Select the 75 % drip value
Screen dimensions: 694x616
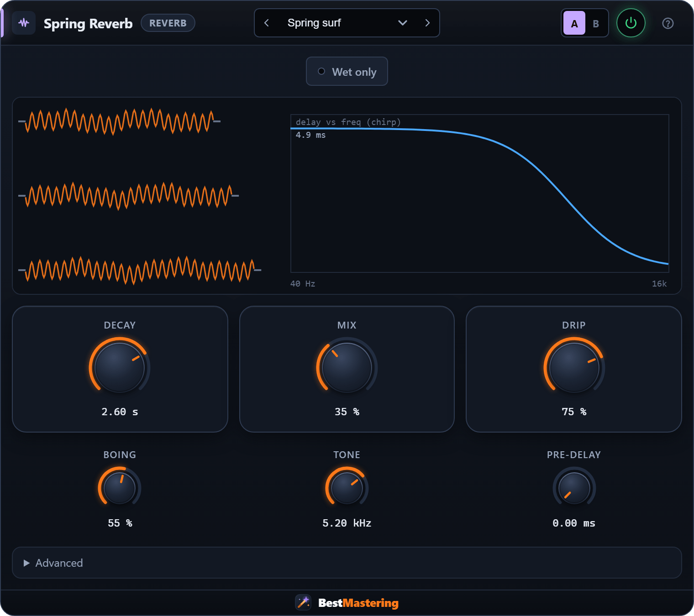coord(574,412)
